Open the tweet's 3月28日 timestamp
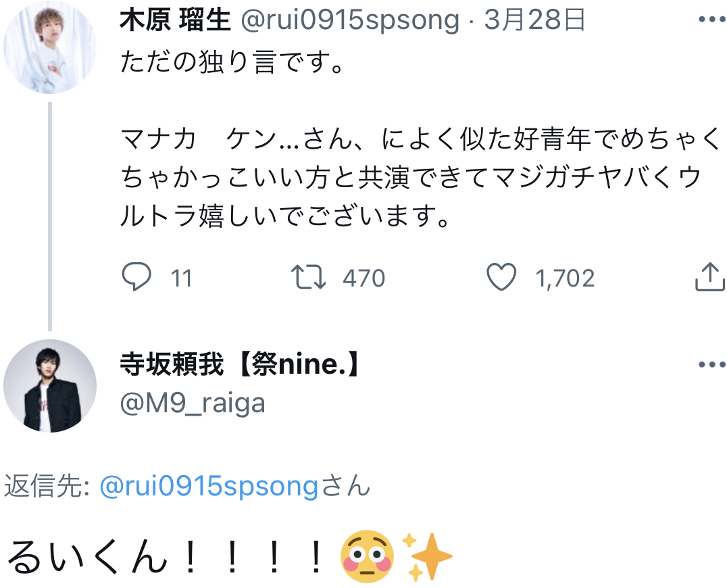Image resolution: width=727 pixels, height=588 pixels. [535, 21]
